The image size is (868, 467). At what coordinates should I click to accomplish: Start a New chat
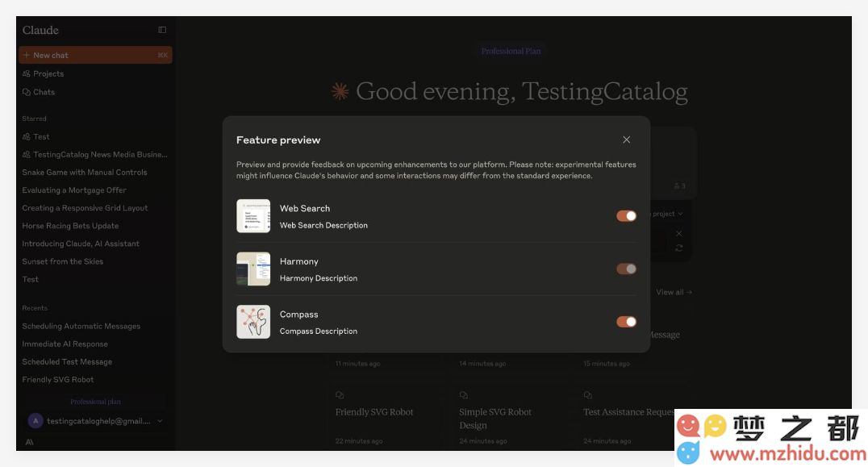[95, 55]
